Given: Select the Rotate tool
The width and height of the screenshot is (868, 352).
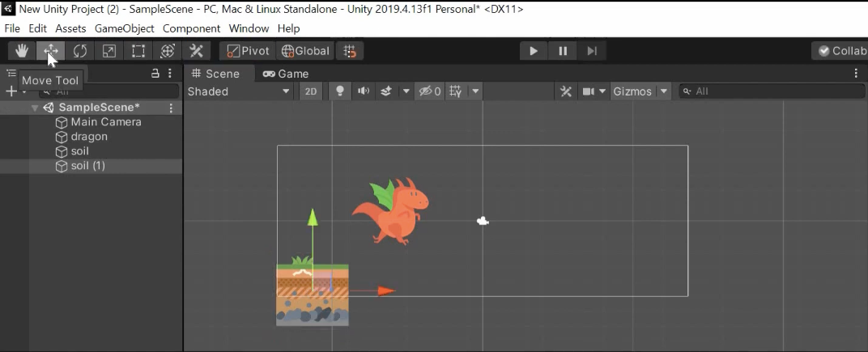Looking at the screenshot, I should [80, 51].
